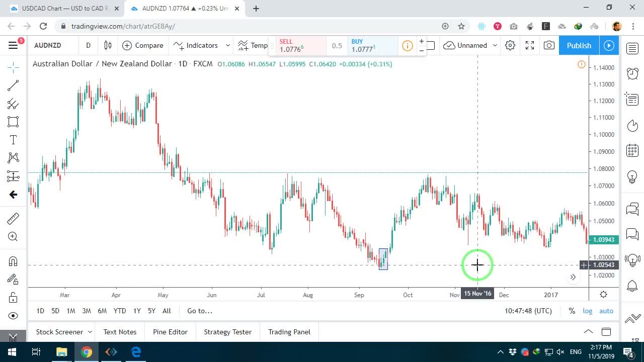
Task: Click the orange warning indicator on chart
Action: (581, 64)
